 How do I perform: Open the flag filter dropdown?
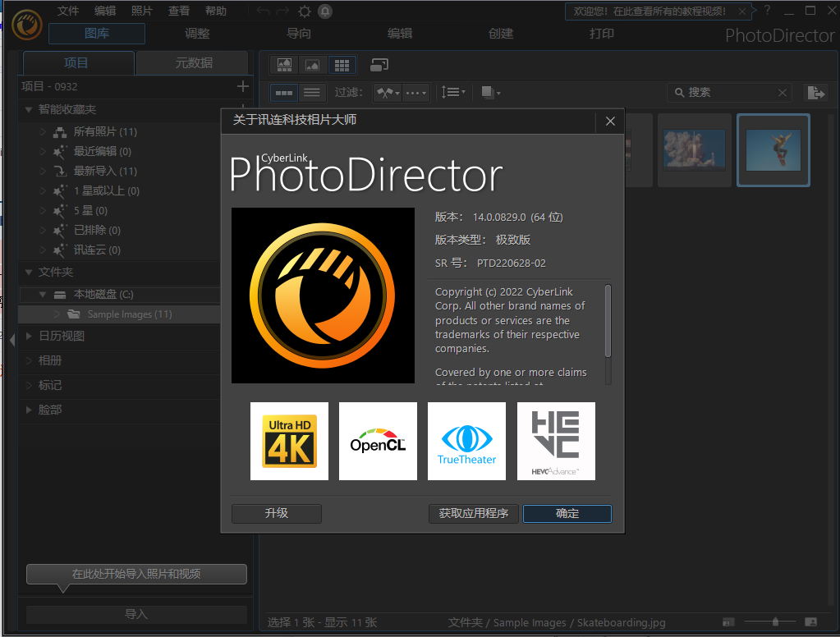(388, 93)
